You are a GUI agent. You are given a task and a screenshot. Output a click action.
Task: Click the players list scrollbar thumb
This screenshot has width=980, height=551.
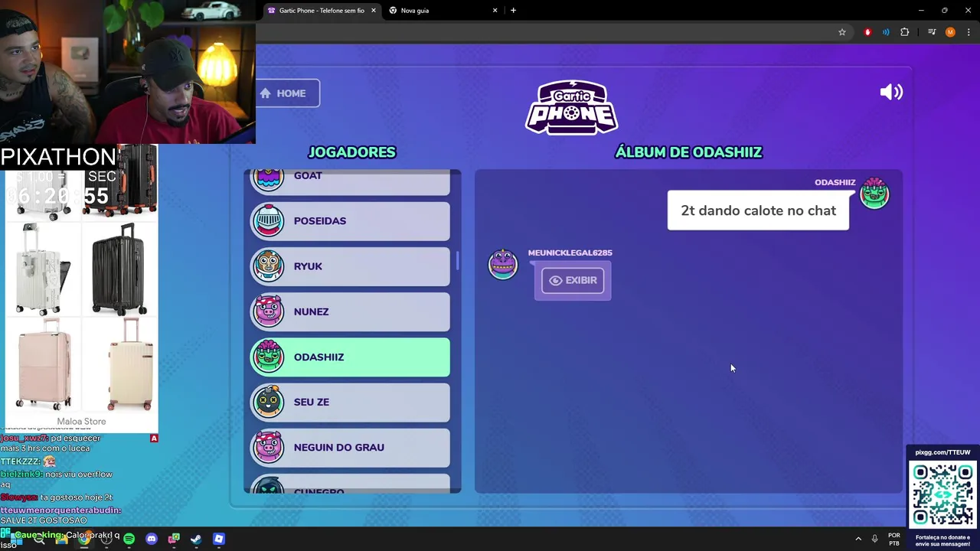457,260
